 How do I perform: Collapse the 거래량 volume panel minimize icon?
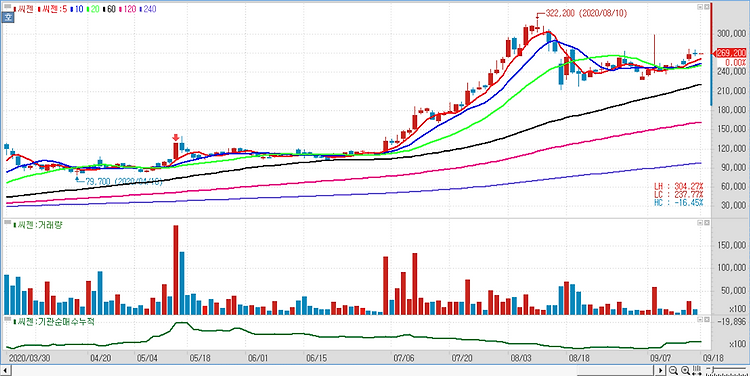[x=700, y=222]
